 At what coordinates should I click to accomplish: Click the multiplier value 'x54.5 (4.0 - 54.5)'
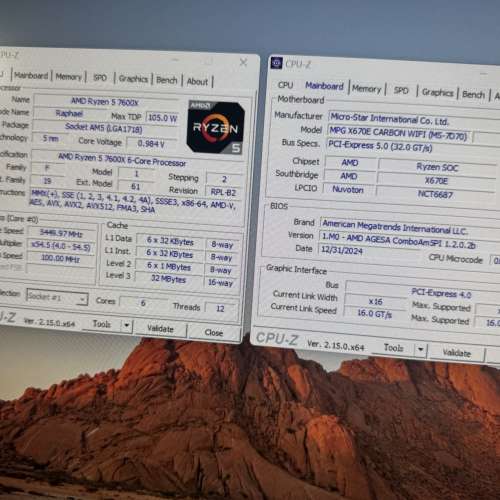[61, 246]
